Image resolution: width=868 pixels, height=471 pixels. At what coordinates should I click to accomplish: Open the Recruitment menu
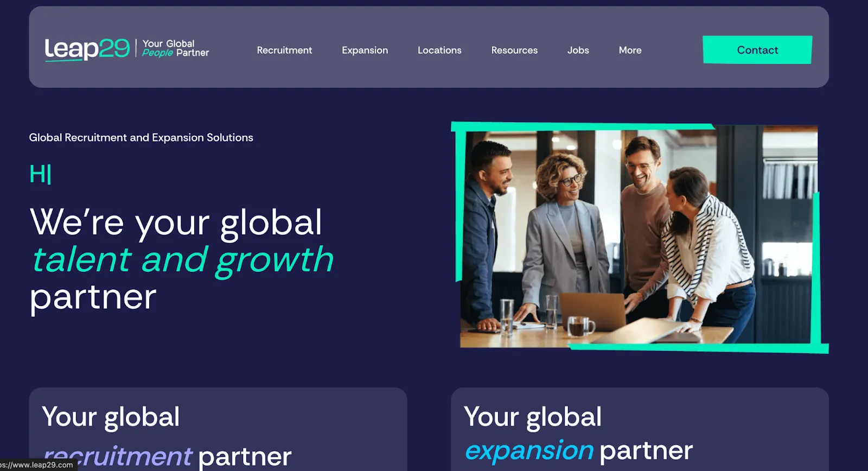(284, 50)
